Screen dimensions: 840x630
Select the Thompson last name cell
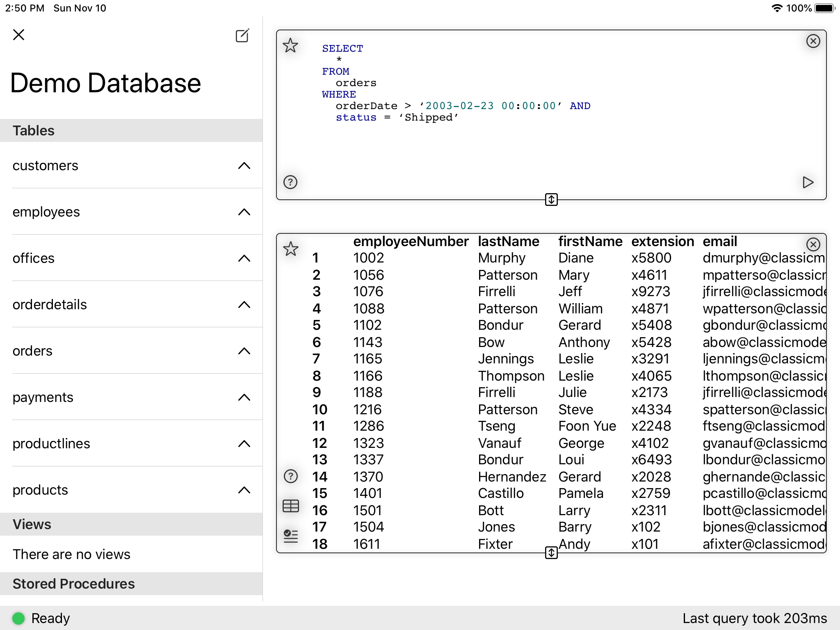click(511, 376)
